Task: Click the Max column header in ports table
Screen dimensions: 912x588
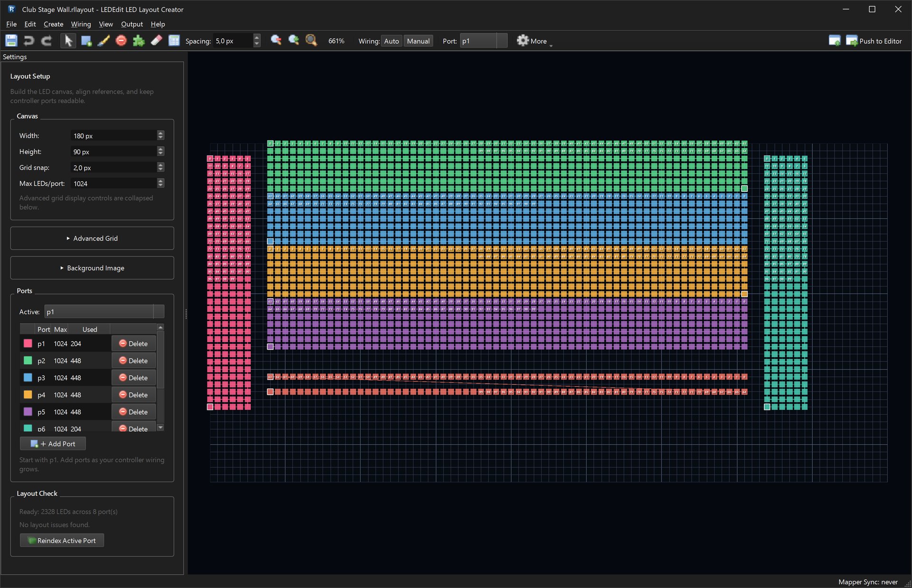Action: click(x=60, y=329)
